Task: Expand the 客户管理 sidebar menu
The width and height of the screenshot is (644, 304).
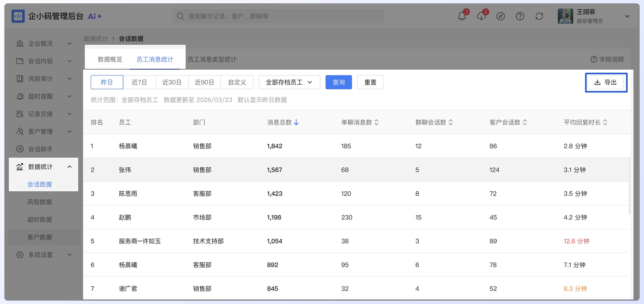Action: click(x=44, y=132)
